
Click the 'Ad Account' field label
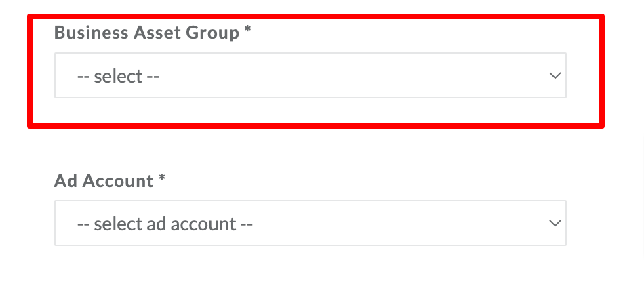point(104,180)
